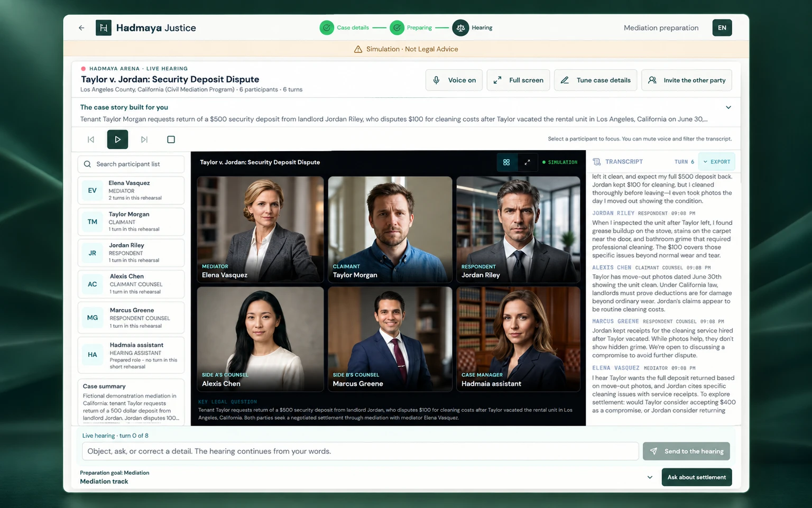The width and height of the screenshot is (812, 508).
Task: Select Alexis Chen counsel video tile
Action: click(x=260, y=339)
